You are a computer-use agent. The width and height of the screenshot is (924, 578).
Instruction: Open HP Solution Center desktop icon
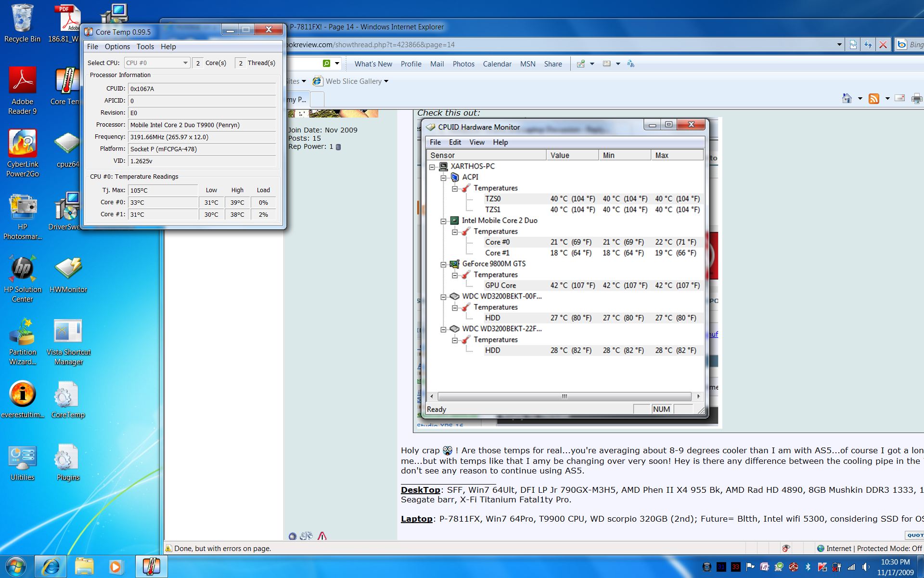(x=22, y=278)
